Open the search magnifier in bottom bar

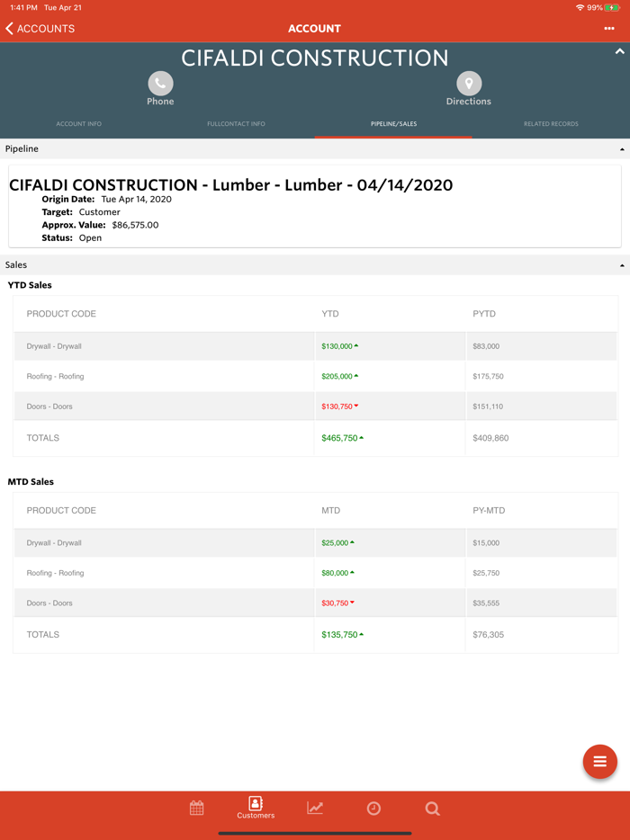(433, 809)
